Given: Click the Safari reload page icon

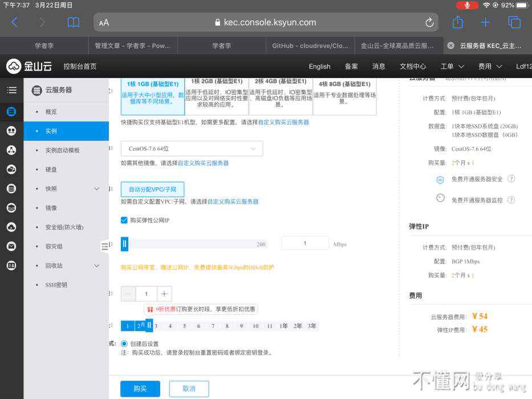Looking at the screenshot, I should pos(429,22).
